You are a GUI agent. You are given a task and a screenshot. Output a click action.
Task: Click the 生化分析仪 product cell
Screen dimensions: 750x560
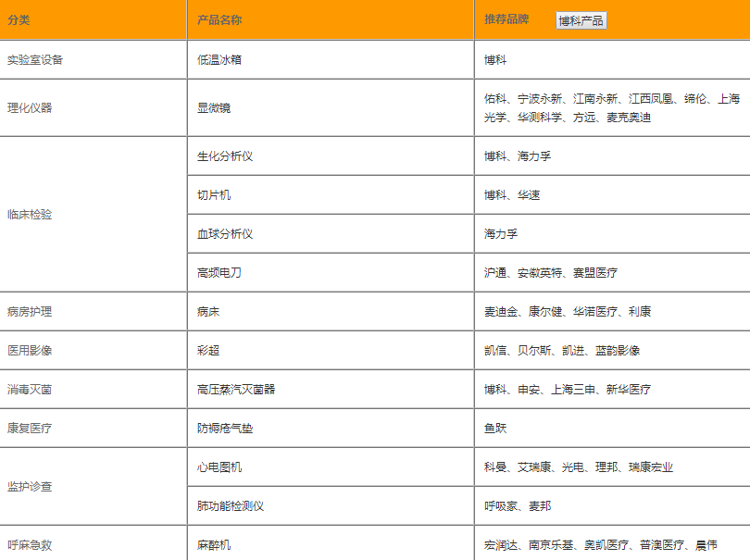pyautogui.click(x=331, y=156)
